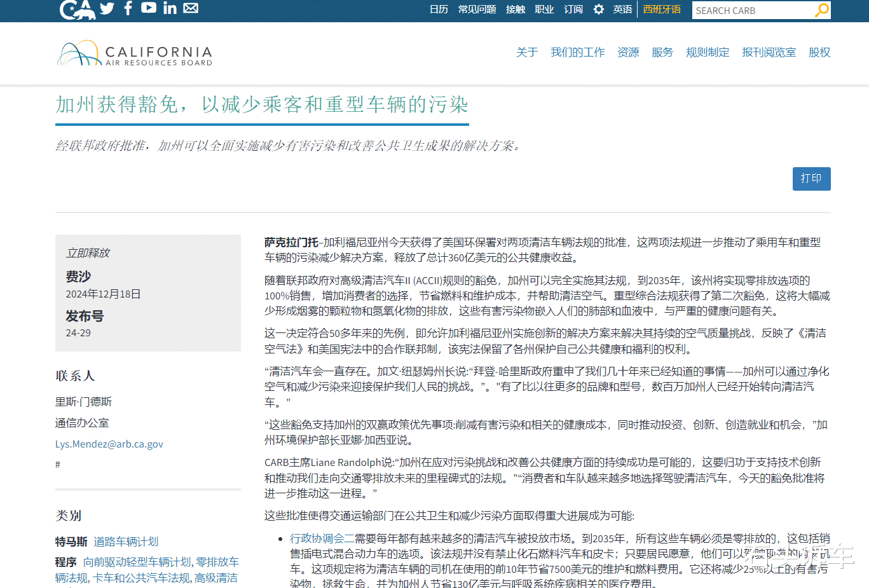Click the release number 24-29
The image size is (869, 588).
(78, 332)
